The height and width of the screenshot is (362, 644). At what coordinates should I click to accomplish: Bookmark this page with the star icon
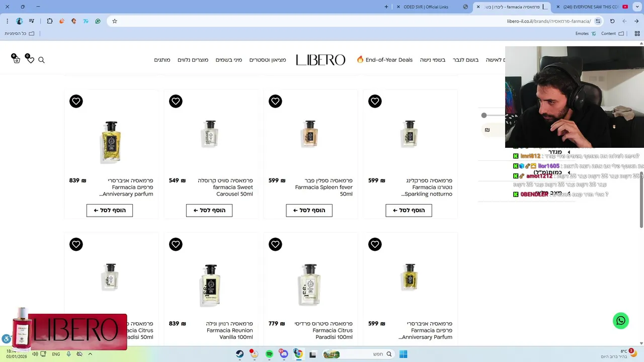click(115, 21)
